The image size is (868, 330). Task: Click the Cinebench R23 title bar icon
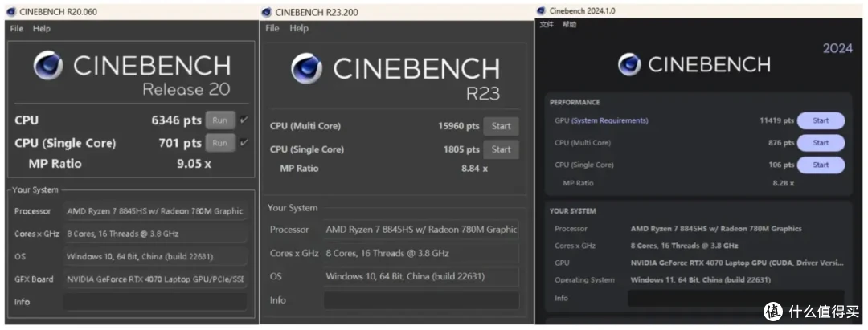point(267,12)
